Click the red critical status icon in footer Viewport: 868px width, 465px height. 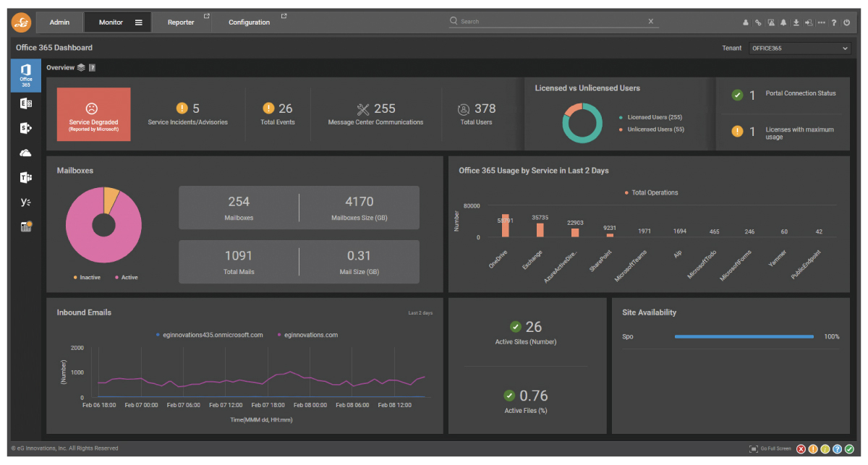point(801,449)
